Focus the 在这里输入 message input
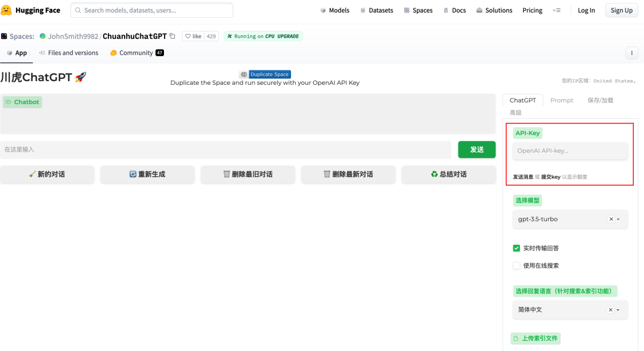The image size is (644, 351). pos(226,150)
